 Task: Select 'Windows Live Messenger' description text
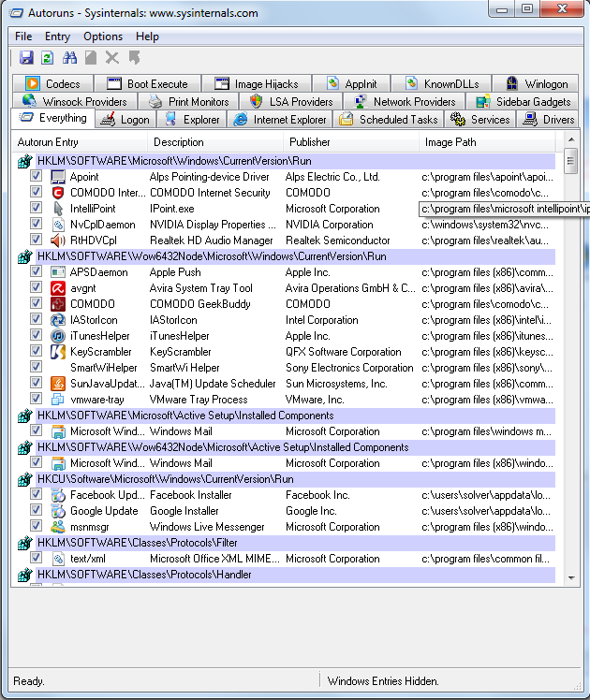pos(207,527)
